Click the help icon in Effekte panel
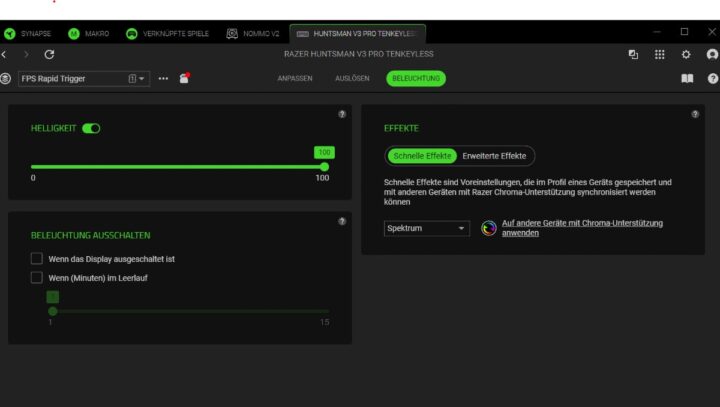 [x=696, y=115]
